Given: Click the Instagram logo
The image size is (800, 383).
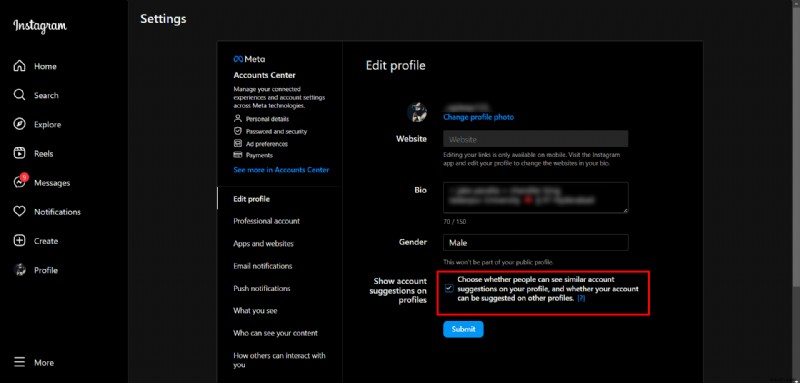Looking at the screenshot, I should point(40,26).
